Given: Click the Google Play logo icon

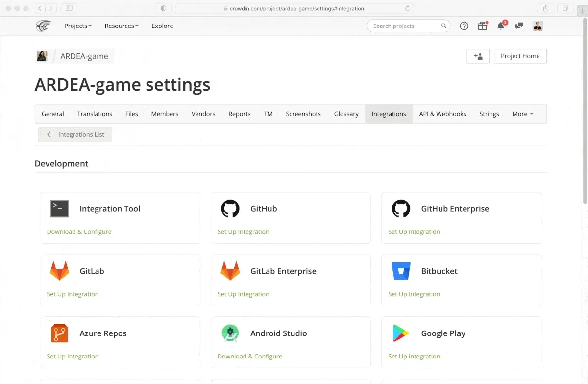Looking at the screenshot, I should pos(401,333).
